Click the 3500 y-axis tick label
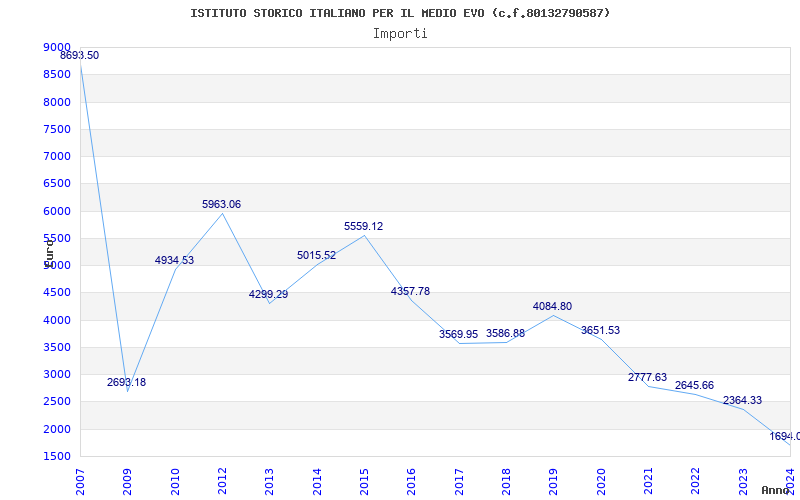This screenshot has width=800, height=500. 57,347
